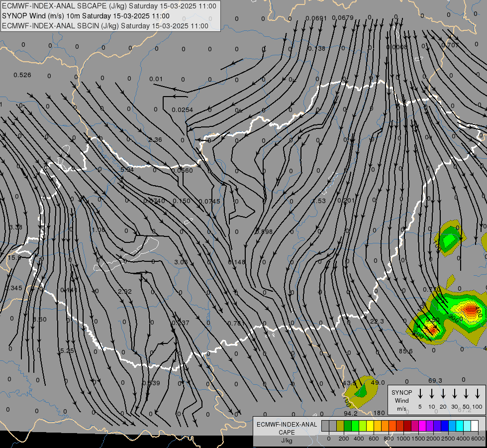Select the pure yellow swatch in CAPE legend
The width and height of the screenshot is (487, 448).
coord(370,426)
